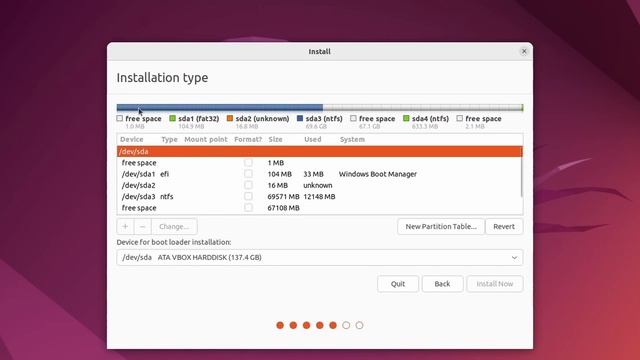Select the /dev/sda3 ntfs row
The image size is (640, 360).
click(x=320, y=196)
